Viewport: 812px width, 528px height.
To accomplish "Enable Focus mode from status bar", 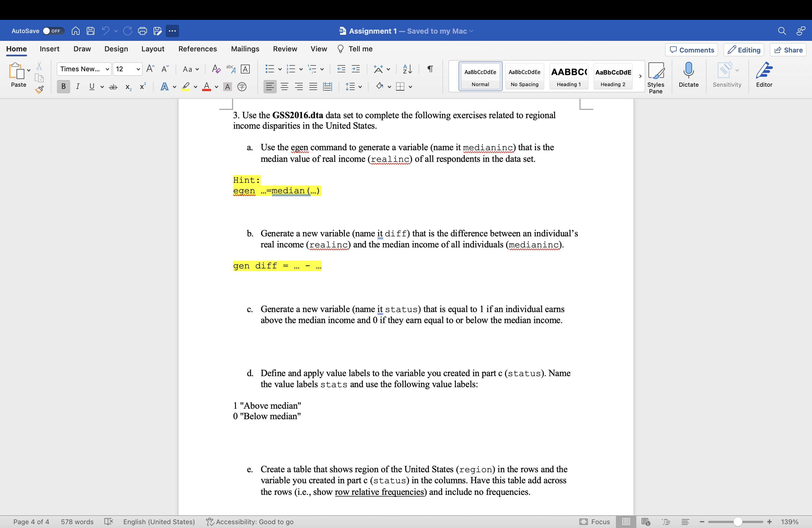I will [x=595, y=522].
